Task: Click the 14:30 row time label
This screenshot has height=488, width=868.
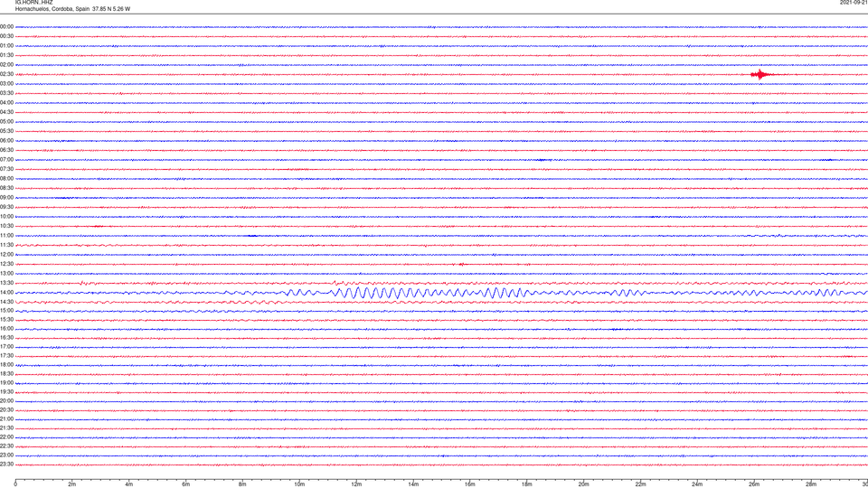Action: pyautogui.click(x=6, y=302)
